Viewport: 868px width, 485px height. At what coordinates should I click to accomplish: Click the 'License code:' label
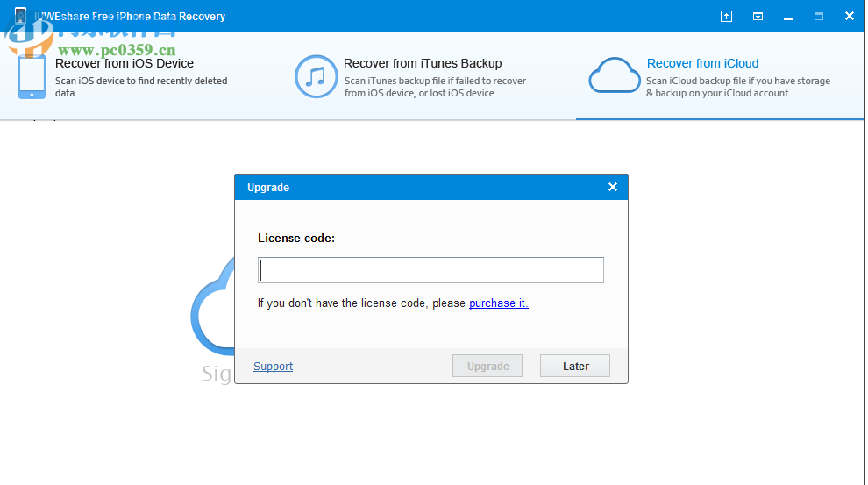296,238
